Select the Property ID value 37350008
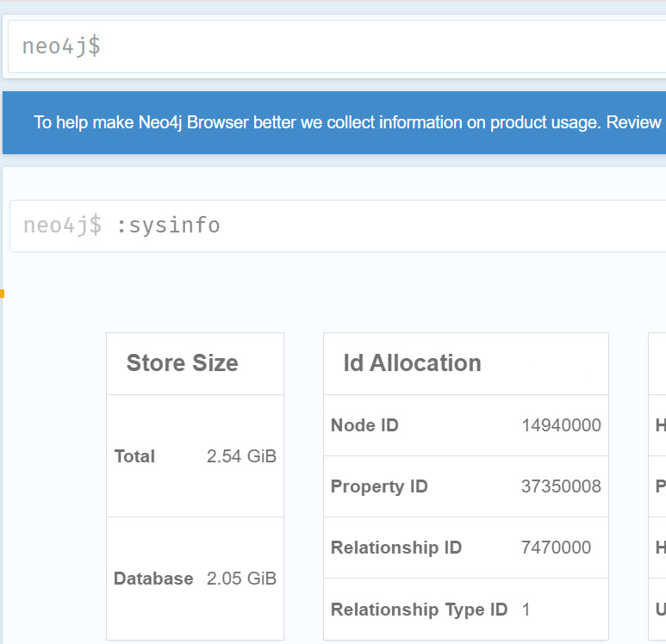Viewport: 666px width, 644px height. click(x=561, y=486)
